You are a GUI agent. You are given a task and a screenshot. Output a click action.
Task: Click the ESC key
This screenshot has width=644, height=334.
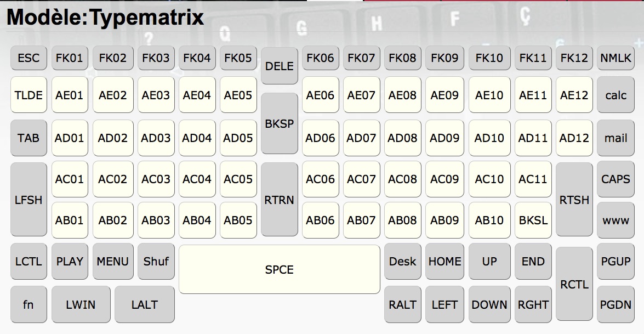[29, 58]
